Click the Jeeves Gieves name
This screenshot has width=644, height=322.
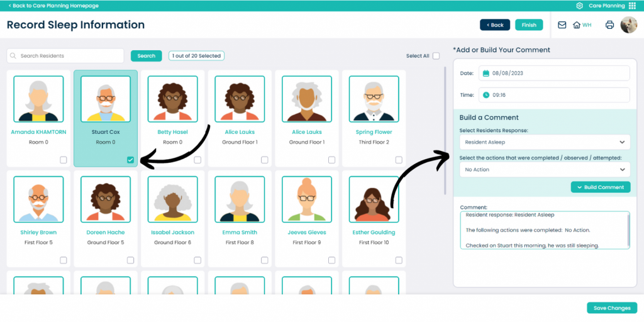[307, 233]
